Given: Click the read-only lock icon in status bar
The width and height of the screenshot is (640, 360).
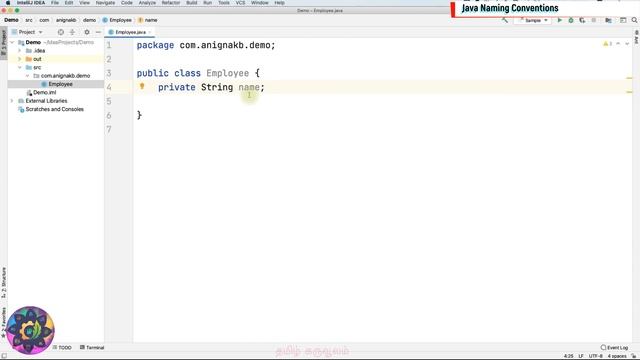Looking at the screenshot, I should click(634, 356).
